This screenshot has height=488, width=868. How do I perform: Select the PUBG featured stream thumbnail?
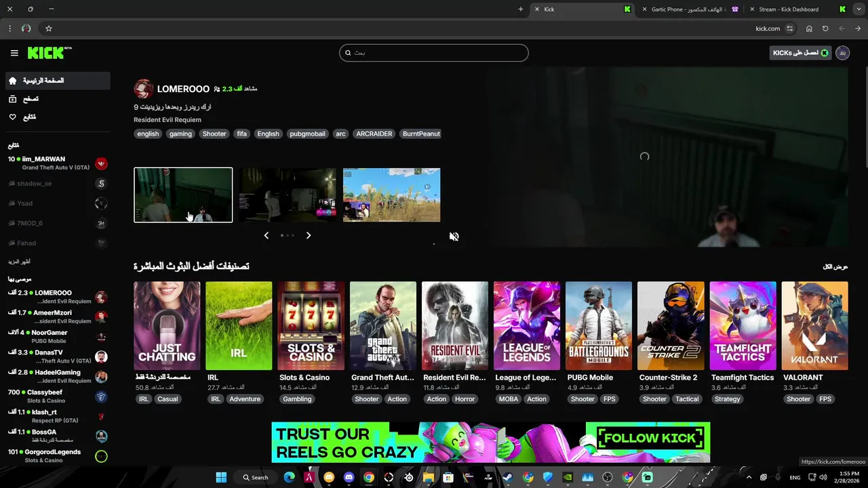point(391,195)
